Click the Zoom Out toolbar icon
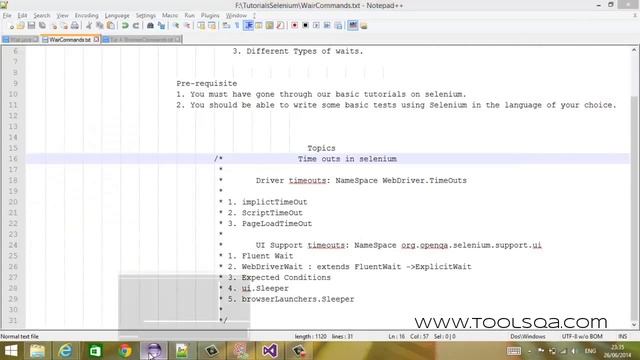This screenshot has height=360, width=640. (x=187, y=26)
